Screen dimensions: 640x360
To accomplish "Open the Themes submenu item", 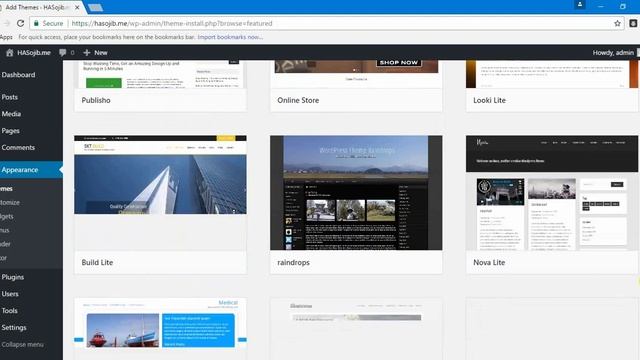I will 7,189.
